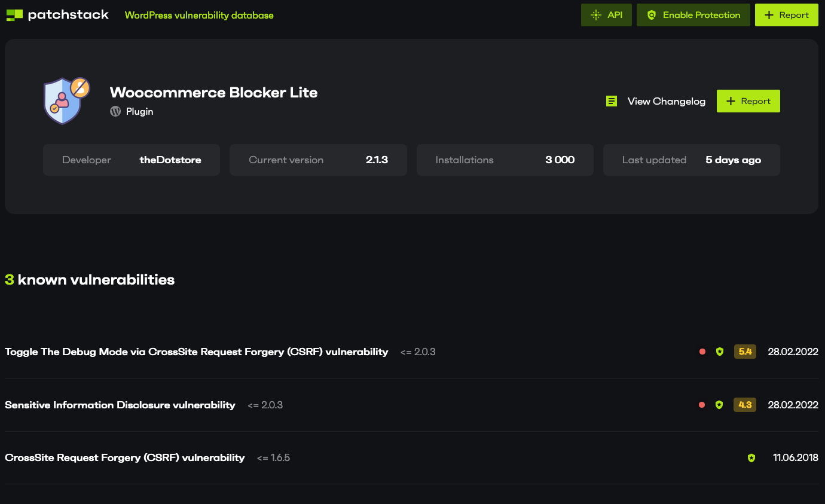Click Enable Protection button
Screen dimensions: 825x504
pos(693,15)
